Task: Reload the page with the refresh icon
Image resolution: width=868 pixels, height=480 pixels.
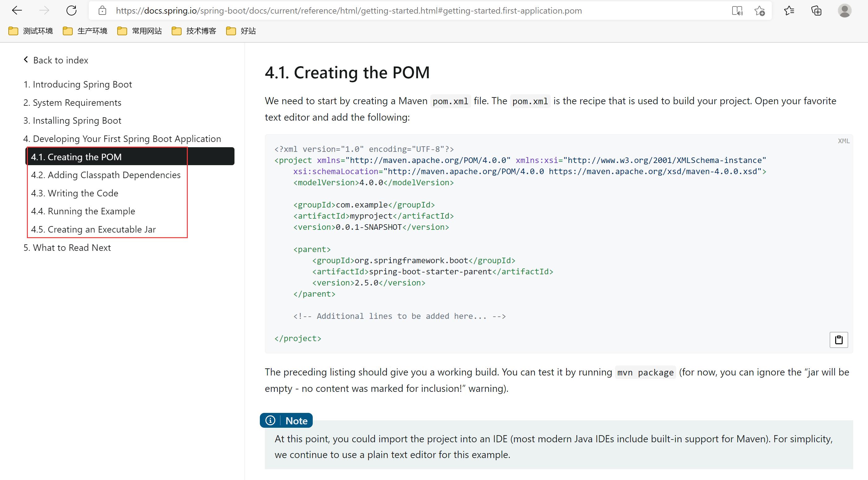Action: pyautogui.click(x=71, y=11)
